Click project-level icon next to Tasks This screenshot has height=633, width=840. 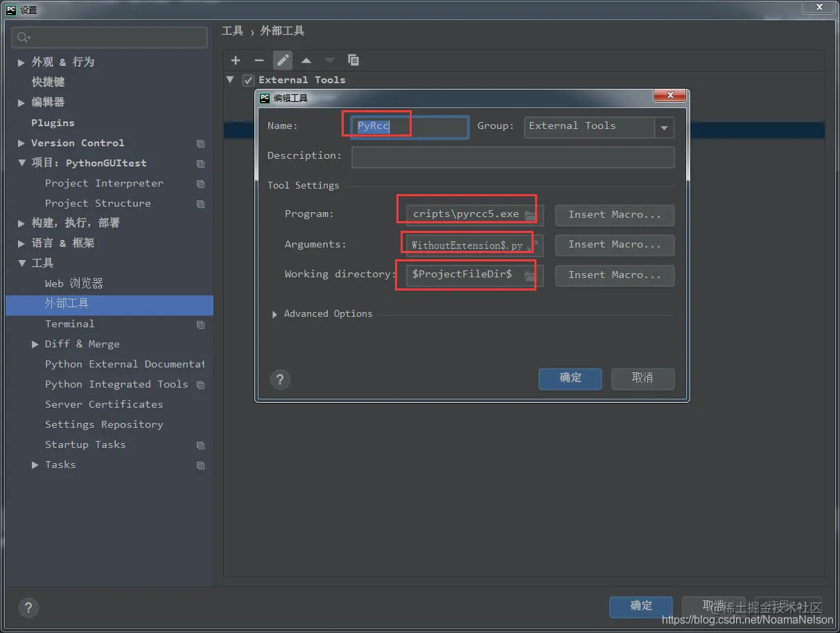[200, 465]
